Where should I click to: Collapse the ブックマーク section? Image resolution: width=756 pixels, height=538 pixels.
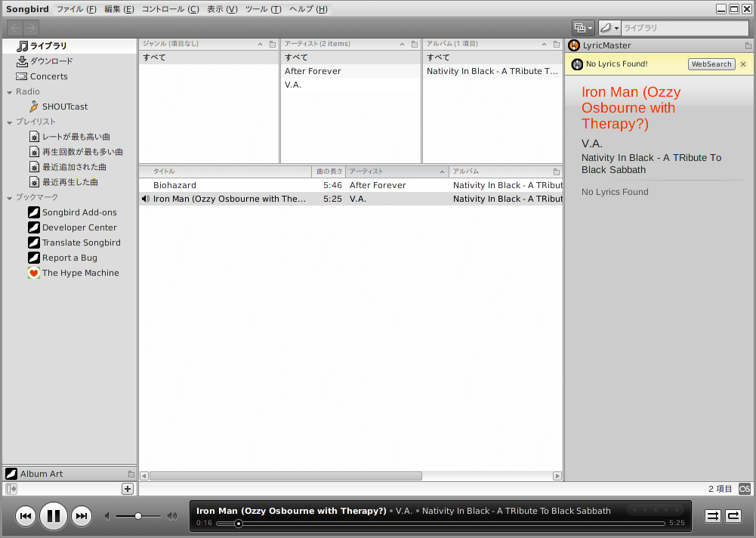pyautogui.click(x=9, y=198)
